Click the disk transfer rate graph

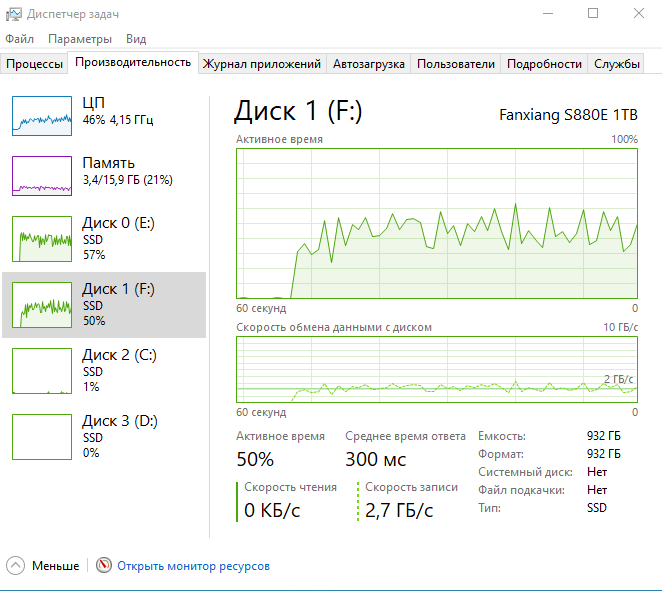coord(437,369)
